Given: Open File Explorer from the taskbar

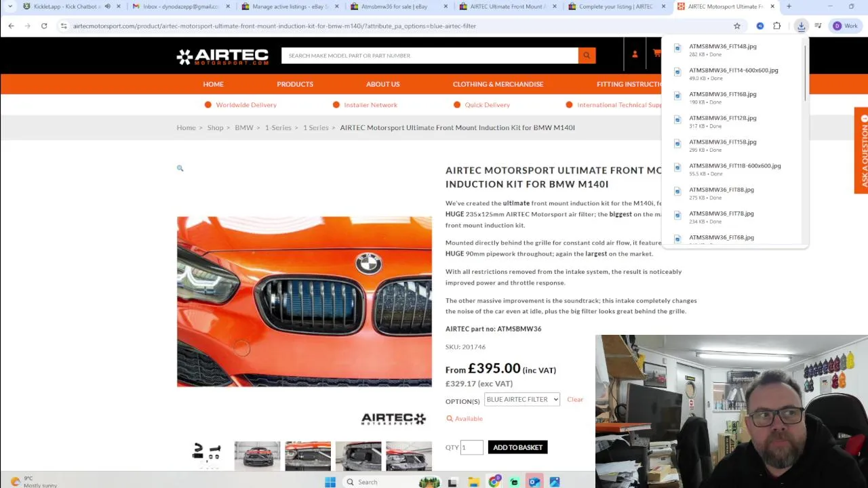Looking at the screenshot, I should point(473,482).
